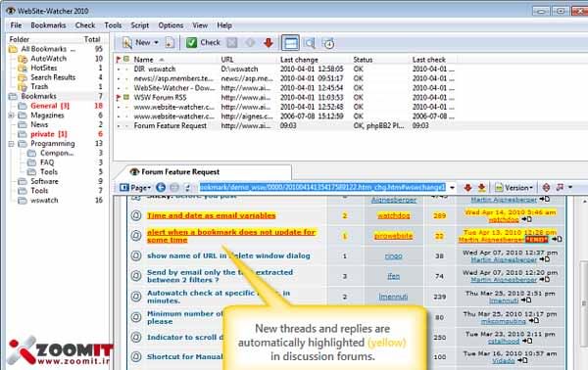Image resolution: width=588 pixels, height=370 pixels.
Task: Click the prowebsite author link
Action: (393, 236)
